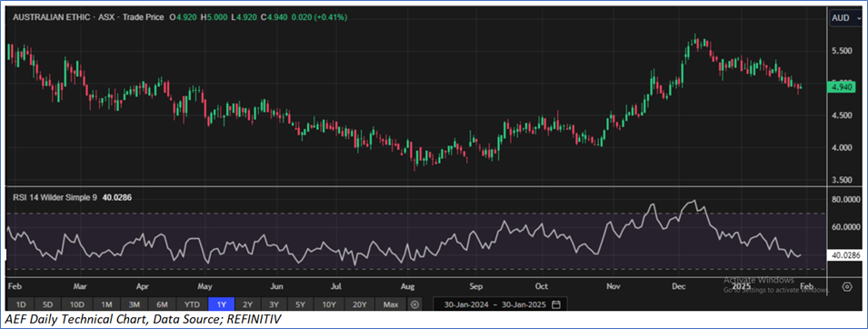This screenshot has width=868, height=329.
Task: Switch to the 5Y range tab
Action: [301, 304]
